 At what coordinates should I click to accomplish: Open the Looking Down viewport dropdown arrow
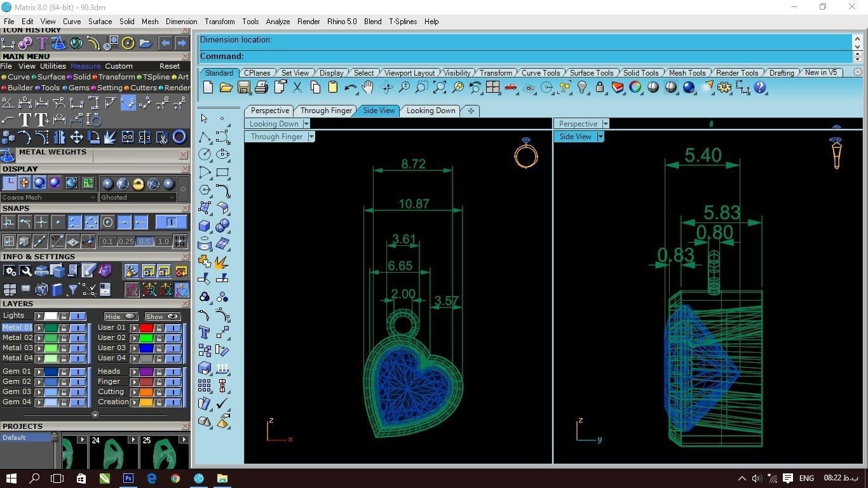point(306,124)
